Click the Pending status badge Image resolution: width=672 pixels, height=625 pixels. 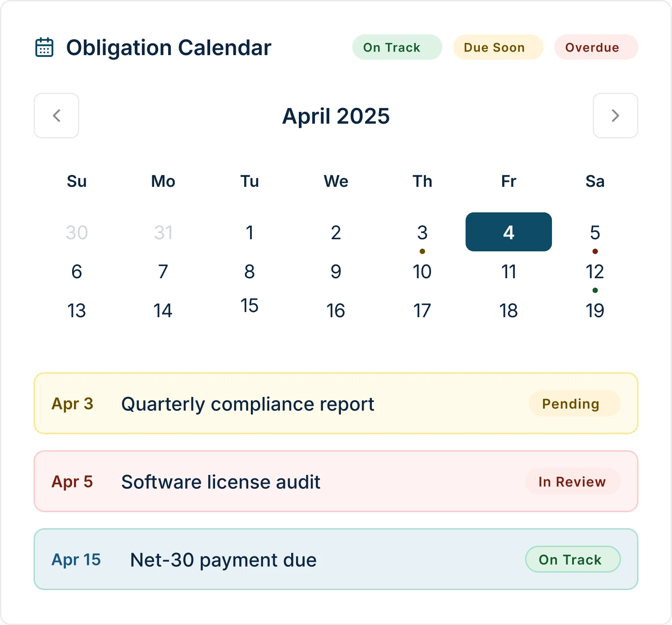[574, 403]
